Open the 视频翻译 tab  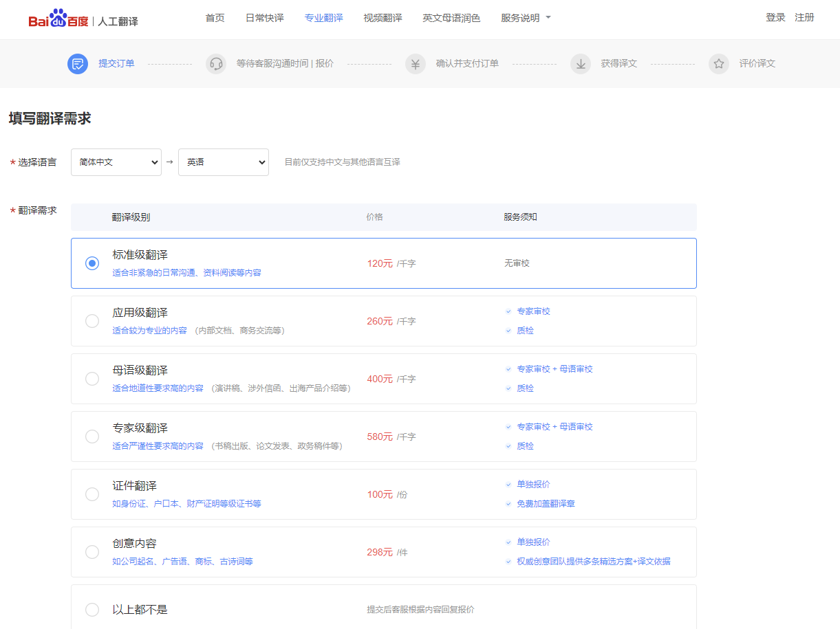[383, 18]
